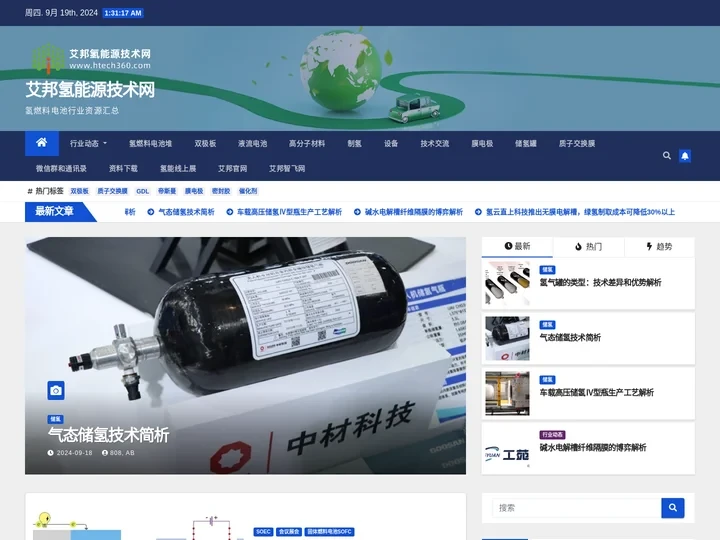The height and width of the screenshot is (540, 720).
Task: Open the 微信群和通讯录 menu item
Action: (62, 169)
